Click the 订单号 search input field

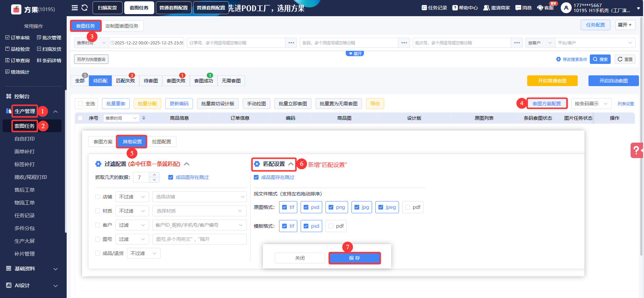[236, 43]
